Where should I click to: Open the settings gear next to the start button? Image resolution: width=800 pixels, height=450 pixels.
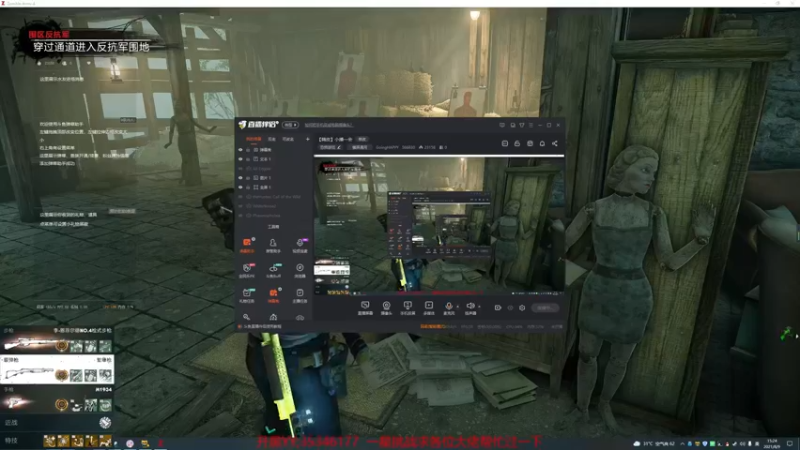pos(522,308)
